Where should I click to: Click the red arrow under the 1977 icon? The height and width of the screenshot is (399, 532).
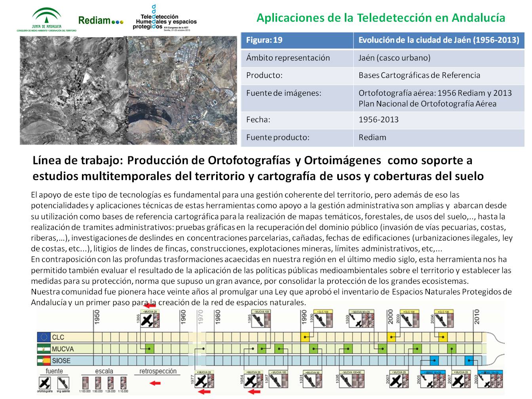click(204, 392)
